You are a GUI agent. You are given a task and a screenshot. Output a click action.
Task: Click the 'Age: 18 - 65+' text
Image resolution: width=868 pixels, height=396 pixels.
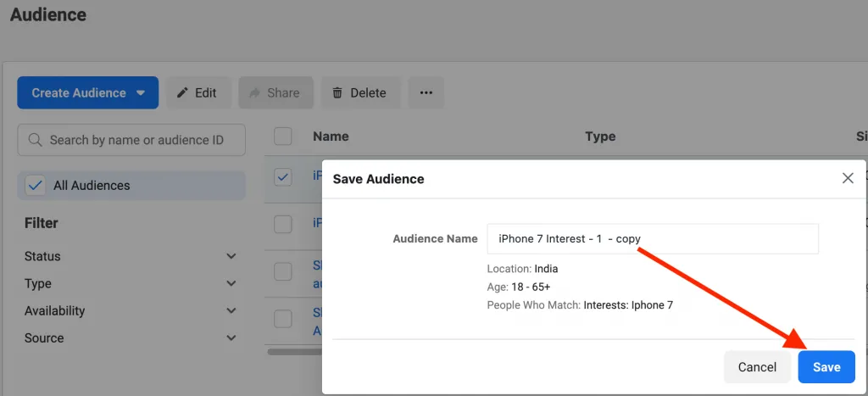(x=519, y=287)
